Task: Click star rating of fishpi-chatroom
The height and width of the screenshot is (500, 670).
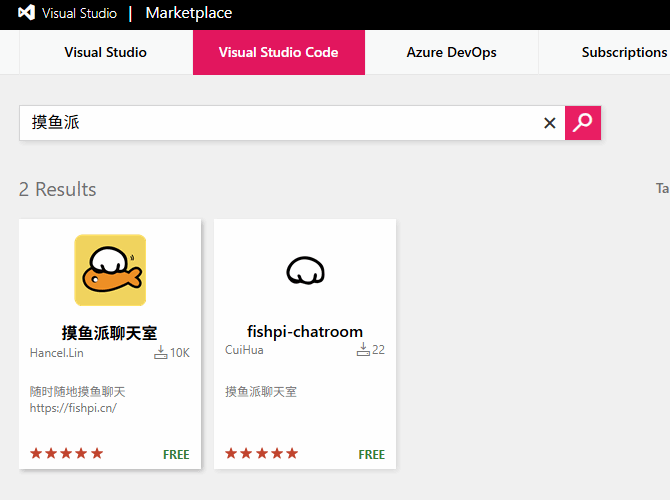Action: click(261, 453)
